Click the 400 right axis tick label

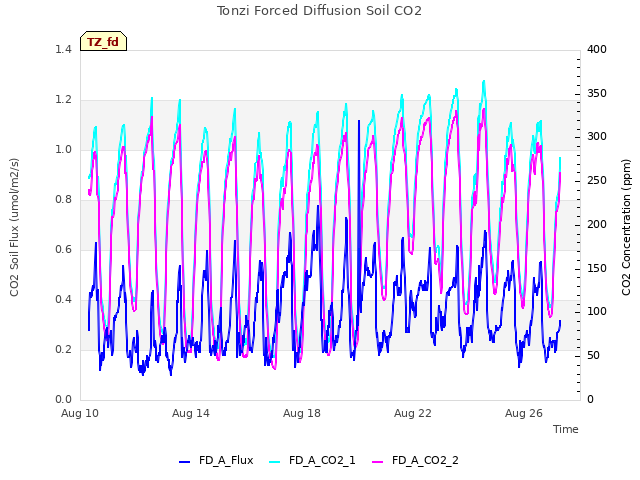(597, 50)
